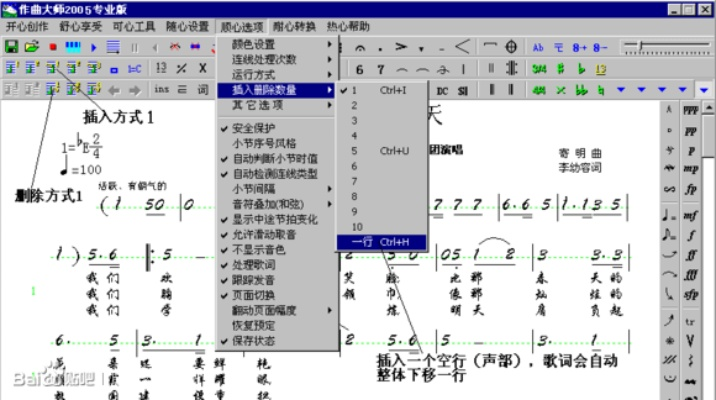This screenshot has height=400, width=716.
Task: Select the green sharp (#) accidental icon
Action: tap(561, 69)
